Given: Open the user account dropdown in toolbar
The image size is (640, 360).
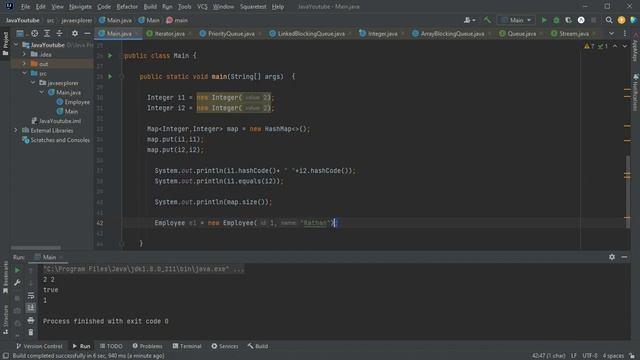Looking at the screenshot, I should click(469, 20).
